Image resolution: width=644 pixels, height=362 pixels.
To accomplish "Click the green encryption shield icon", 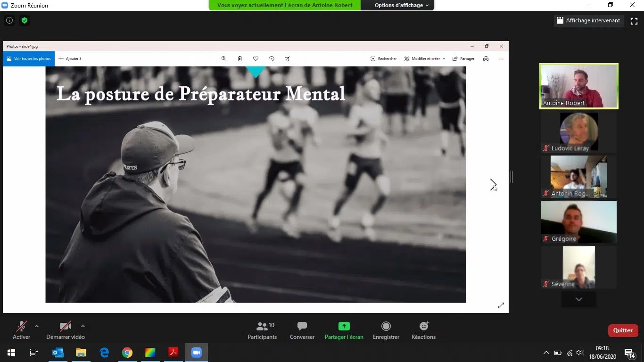I will tap(25, 21).
